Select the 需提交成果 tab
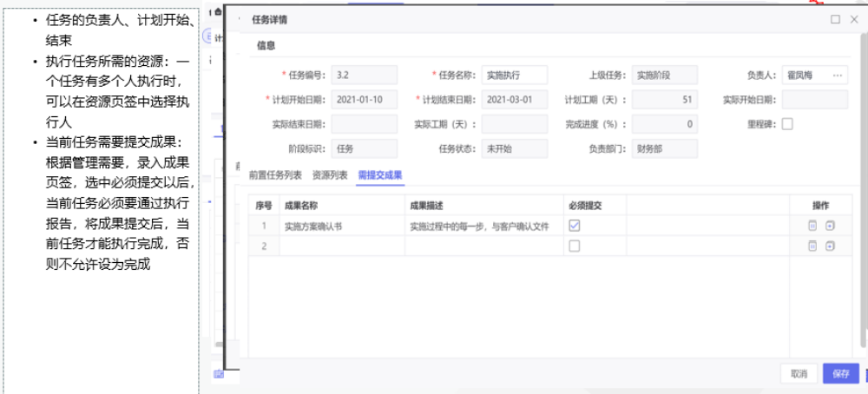Image resolution: width=868 pixels, height=394 pixels. [x=380, y=174]
